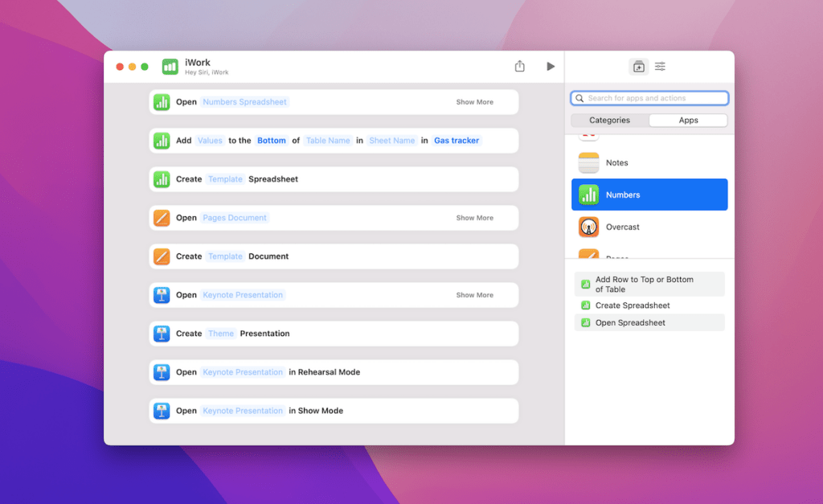
Task: Toggle the action library sidebar icon
Action: 639,67
